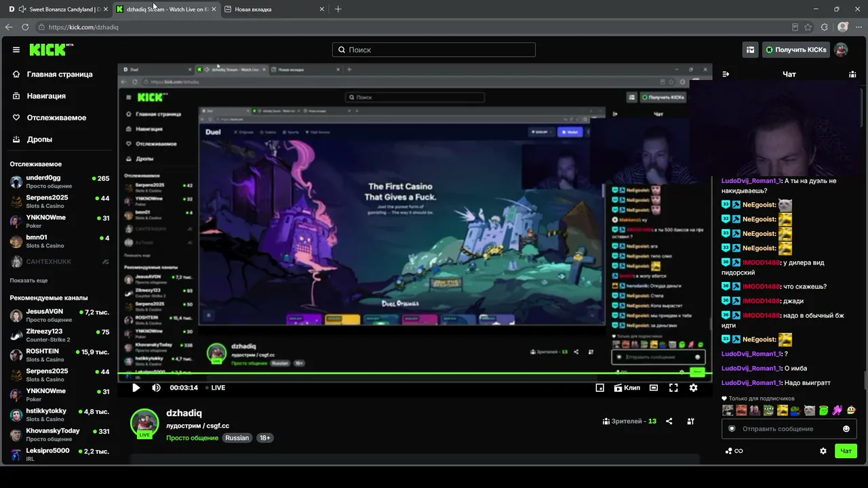Select the first subscriber emote in chat

coord(728,410)
